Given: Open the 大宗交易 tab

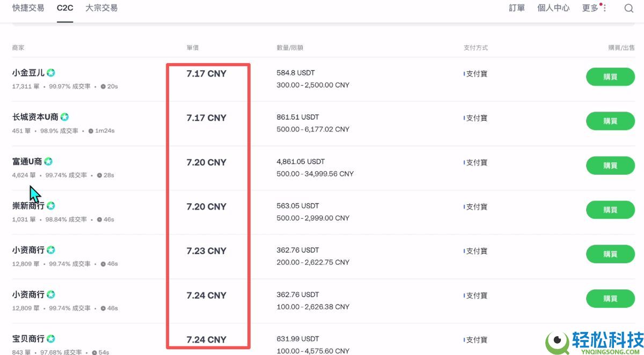Looking at the screenshot, I should 101,8.
